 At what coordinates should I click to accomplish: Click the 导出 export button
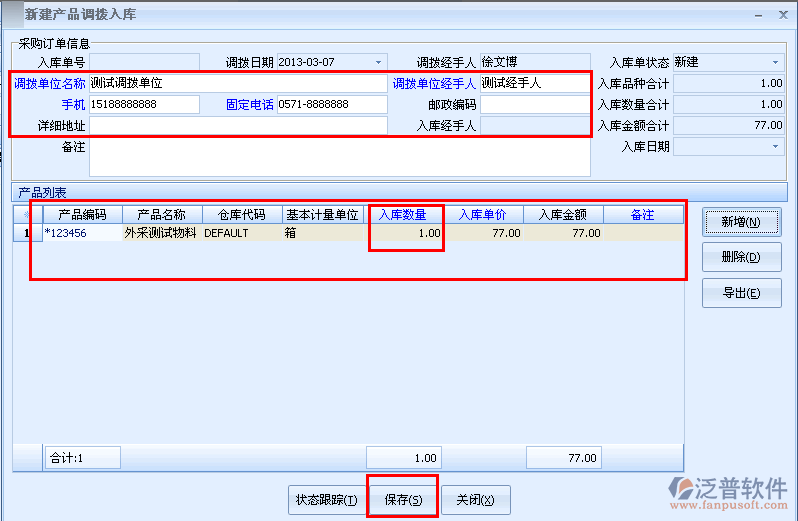[741, 292]
